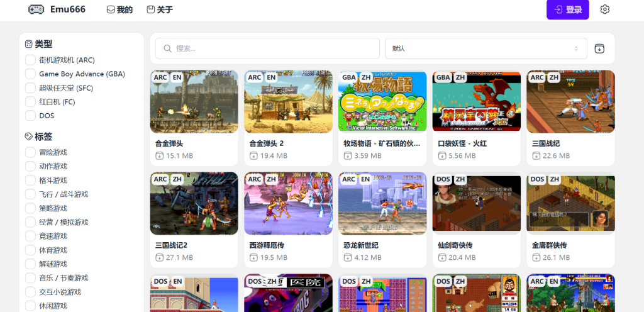Click the Emu666 site name
Viewport: 644px width, 312px height.
pos(68,9)
